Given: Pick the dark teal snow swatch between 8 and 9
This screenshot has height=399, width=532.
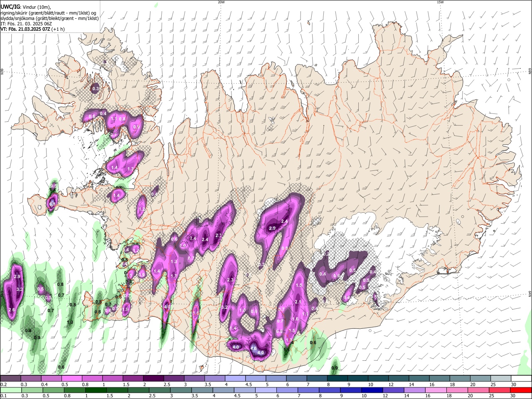Looking at the screenshot, I should 337,379.
